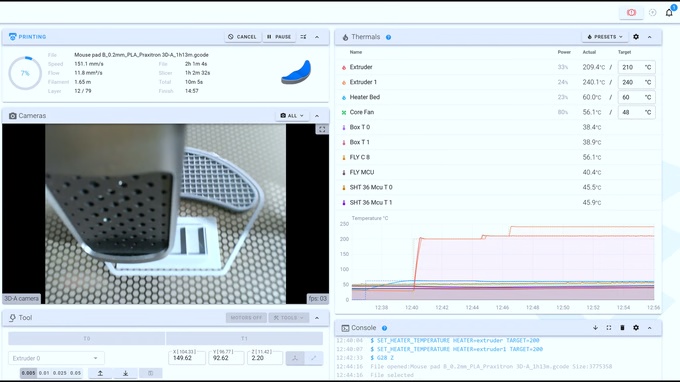Click the Thermals help icon

[389, 37]
